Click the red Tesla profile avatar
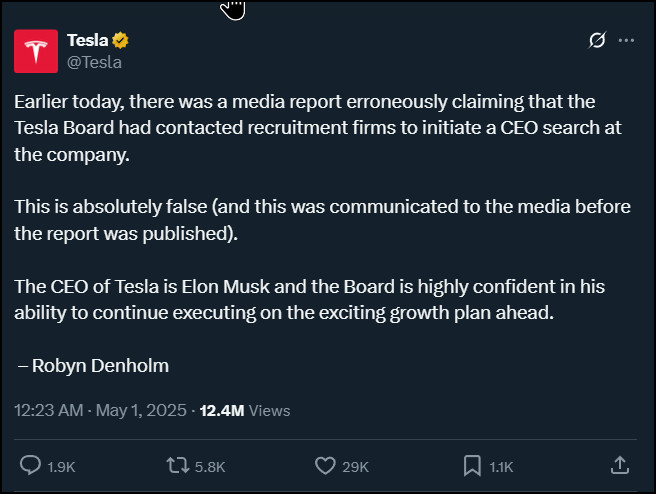656x494 pixels. click(35, 51)
